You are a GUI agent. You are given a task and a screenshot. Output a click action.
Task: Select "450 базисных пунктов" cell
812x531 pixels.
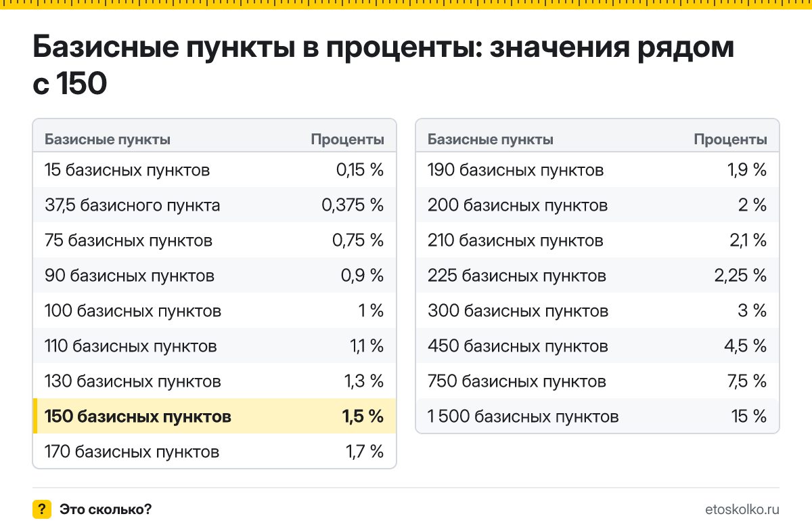click(x=518, y=346)
